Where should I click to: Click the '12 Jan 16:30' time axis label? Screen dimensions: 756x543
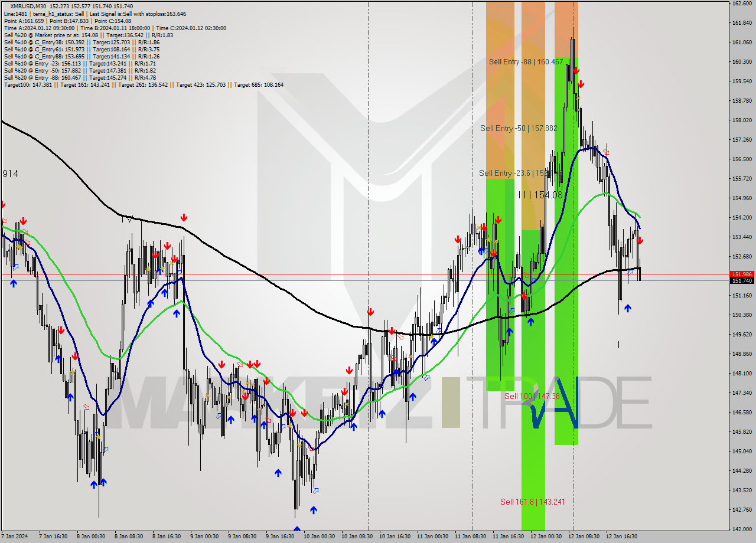(x=621, y=537)
